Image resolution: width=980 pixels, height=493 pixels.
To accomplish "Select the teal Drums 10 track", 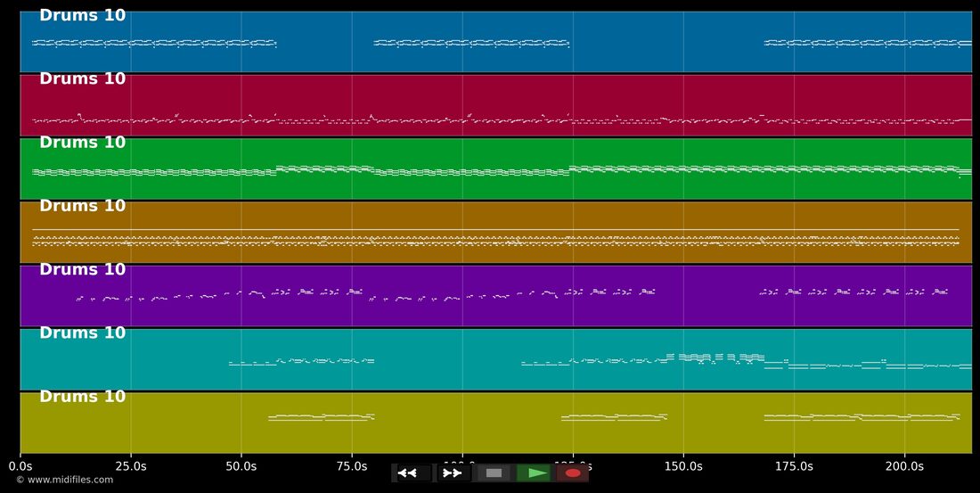I will coord(496,359).
